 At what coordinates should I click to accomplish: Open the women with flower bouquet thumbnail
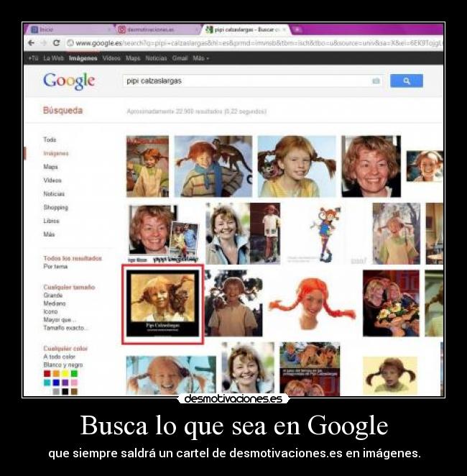[x=391, y=303]
